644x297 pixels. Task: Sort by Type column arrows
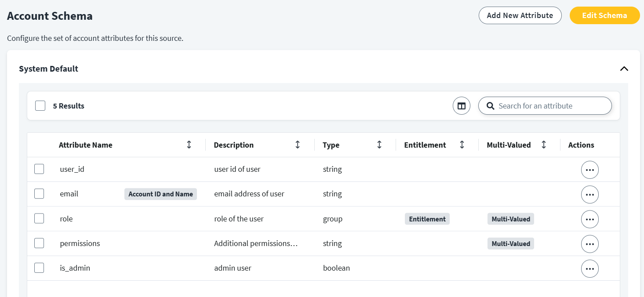pyautogui.click(x=379, y=145)
